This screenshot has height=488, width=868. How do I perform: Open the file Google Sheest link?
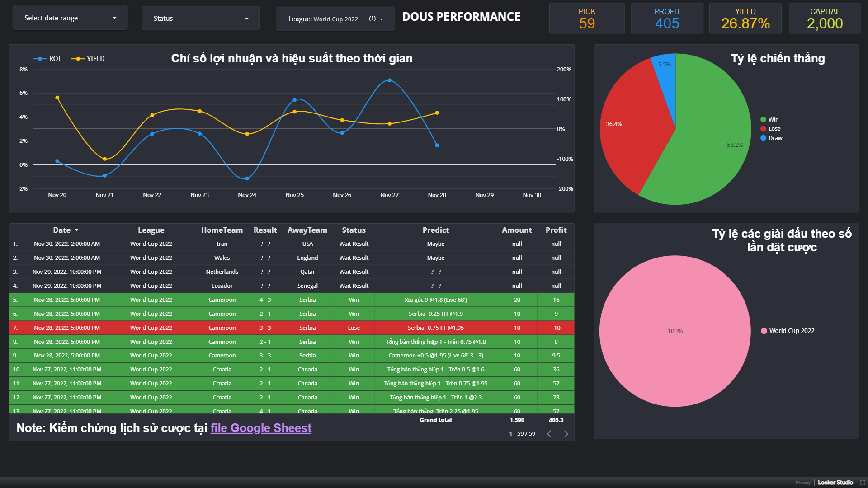click(x=261, y=428)
